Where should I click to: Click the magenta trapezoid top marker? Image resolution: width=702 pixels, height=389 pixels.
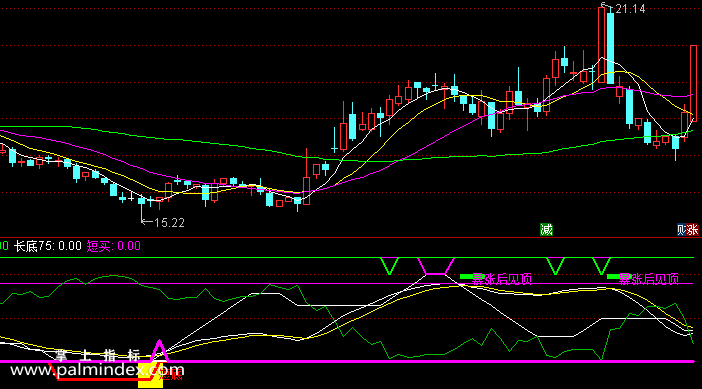[436, 266]
